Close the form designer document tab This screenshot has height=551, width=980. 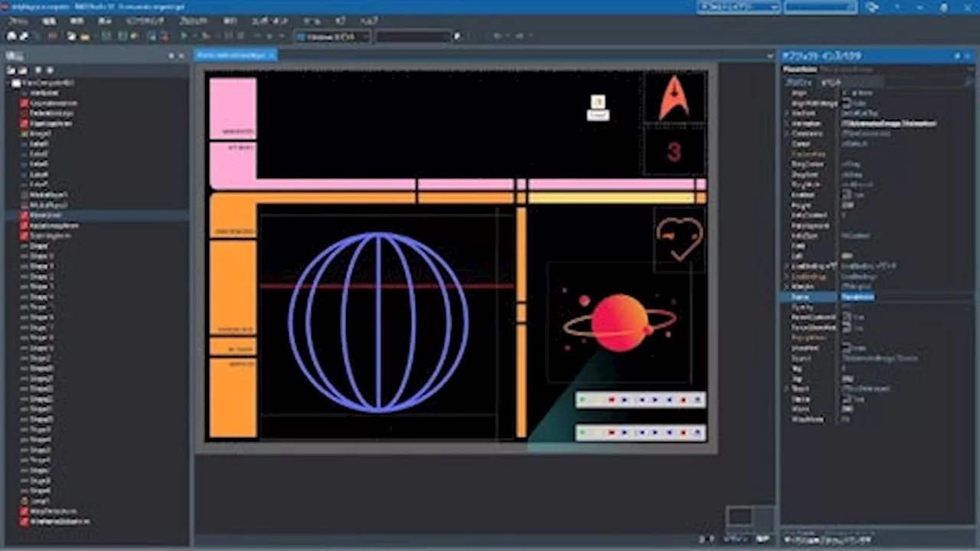point(271,55)
